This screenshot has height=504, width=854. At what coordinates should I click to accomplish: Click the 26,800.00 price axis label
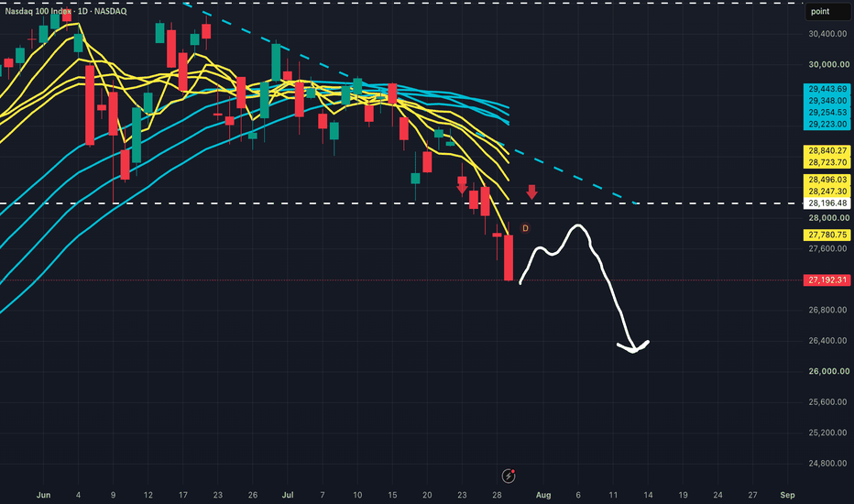point(827,310)
